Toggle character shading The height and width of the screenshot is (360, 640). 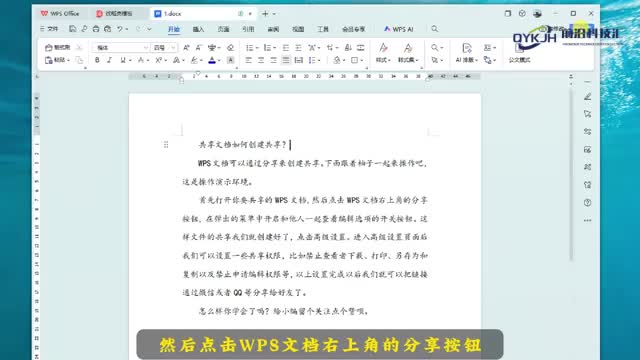(x=231, y=60)
